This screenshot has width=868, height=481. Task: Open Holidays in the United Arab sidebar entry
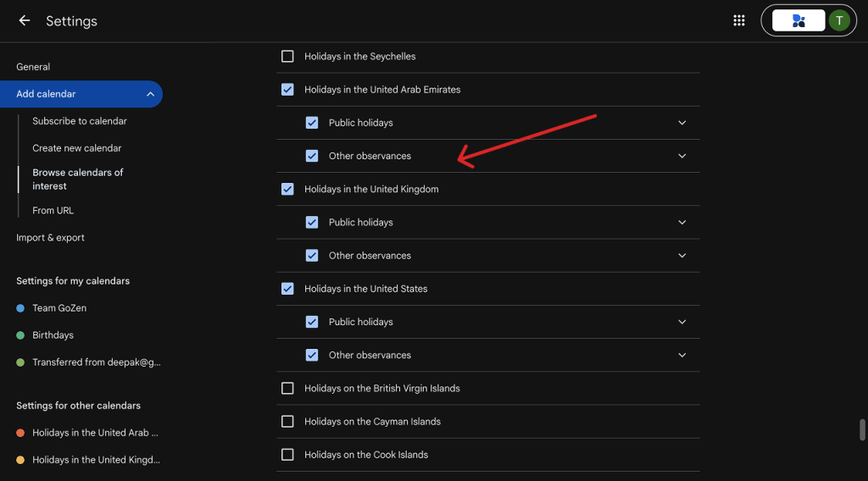(95, 433)
